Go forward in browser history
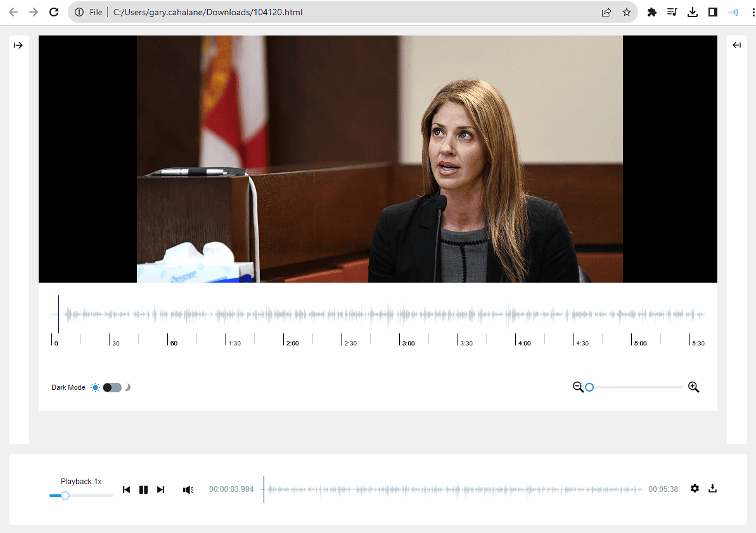Viewport: 756px width, 533px height. (33, 12)
